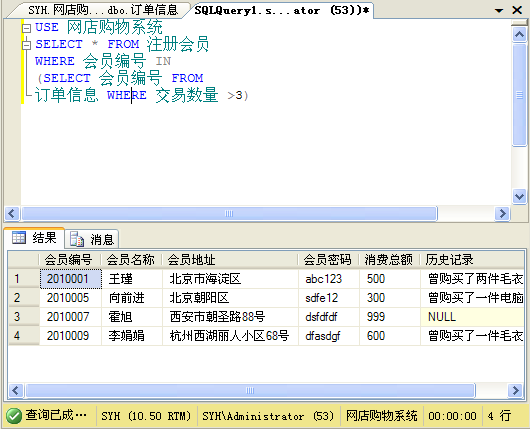
Task: Click the editor horizontal scrollbar thumb
Action: (229, 214)
